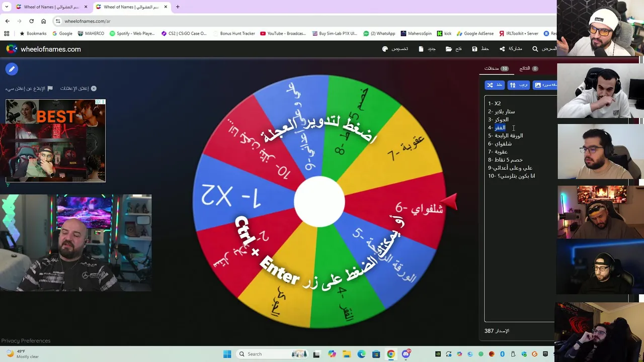
Task: Click entry text '1- X2' in the list
Action: [x=494, y=104]
